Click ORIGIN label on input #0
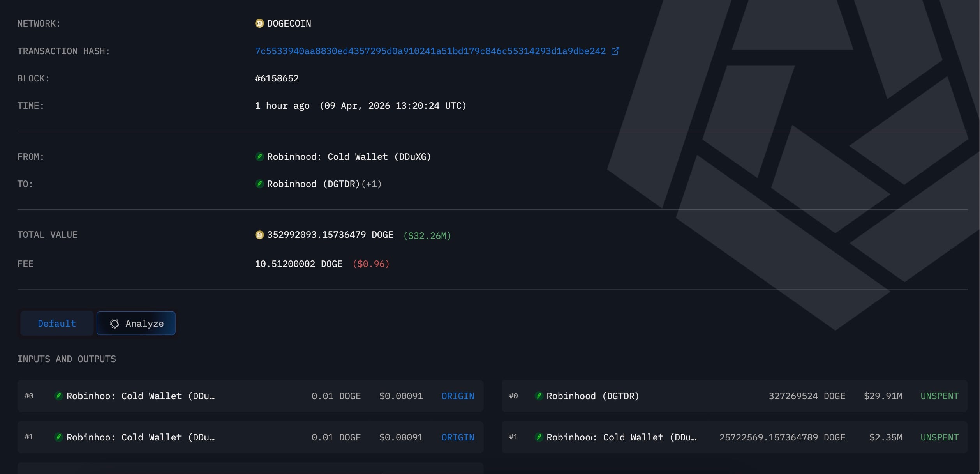 (458, 396)
